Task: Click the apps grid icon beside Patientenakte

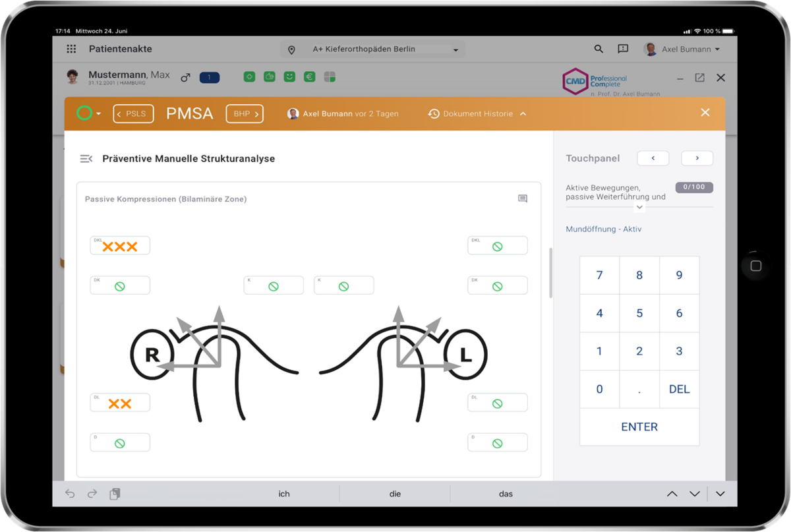Action: 70,48
